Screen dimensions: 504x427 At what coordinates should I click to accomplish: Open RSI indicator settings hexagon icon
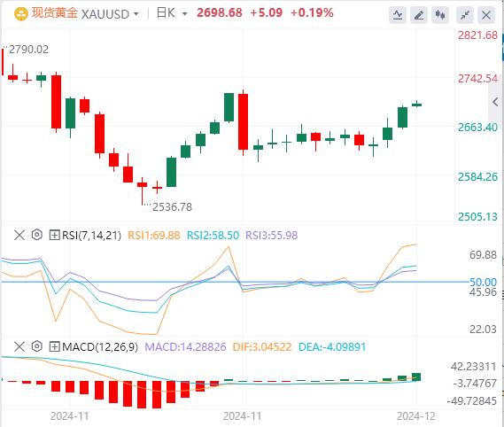pyautogui.click(x=37, y=235)
